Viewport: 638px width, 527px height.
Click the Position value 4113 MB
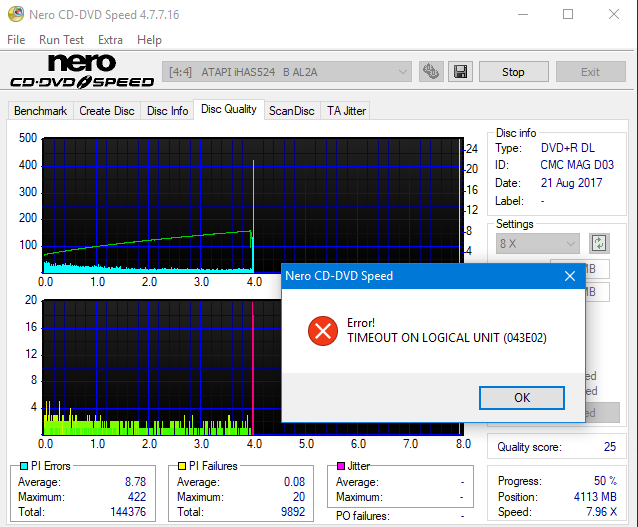595,496
